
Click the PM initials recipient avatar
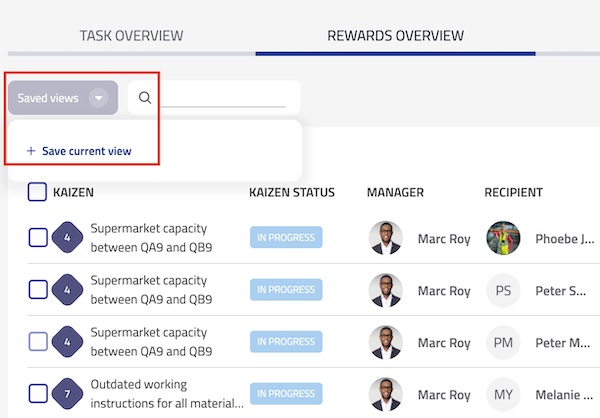503,343
